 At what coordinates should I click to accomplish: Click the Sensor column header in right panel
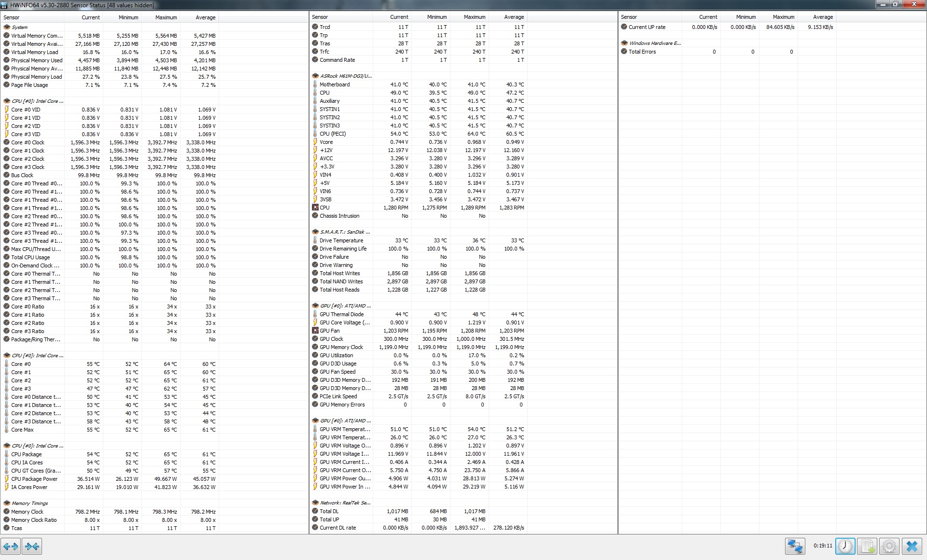[x=629, y=17]
